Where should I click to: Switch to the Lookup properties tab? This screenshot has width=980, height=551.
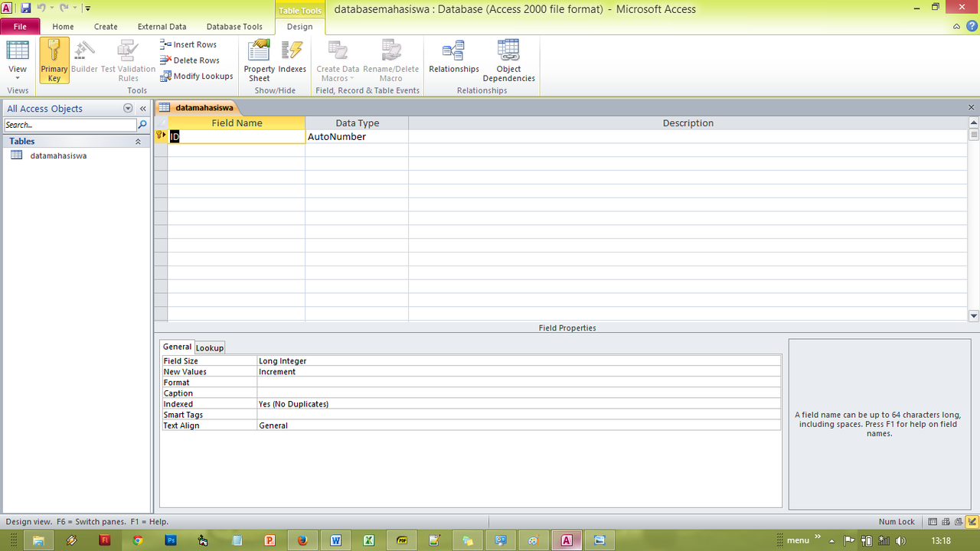[210, 347]
